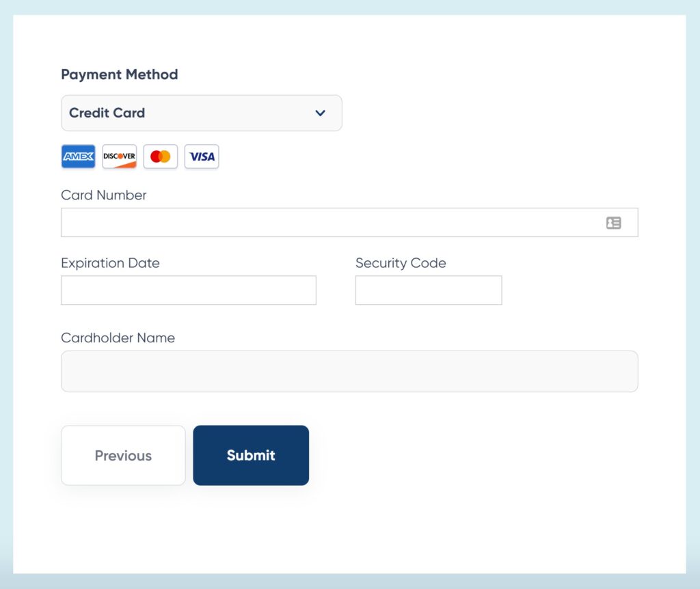700x589 pixels.
Task: Click the Payment Method heading
Action: [x=120, y=74]
